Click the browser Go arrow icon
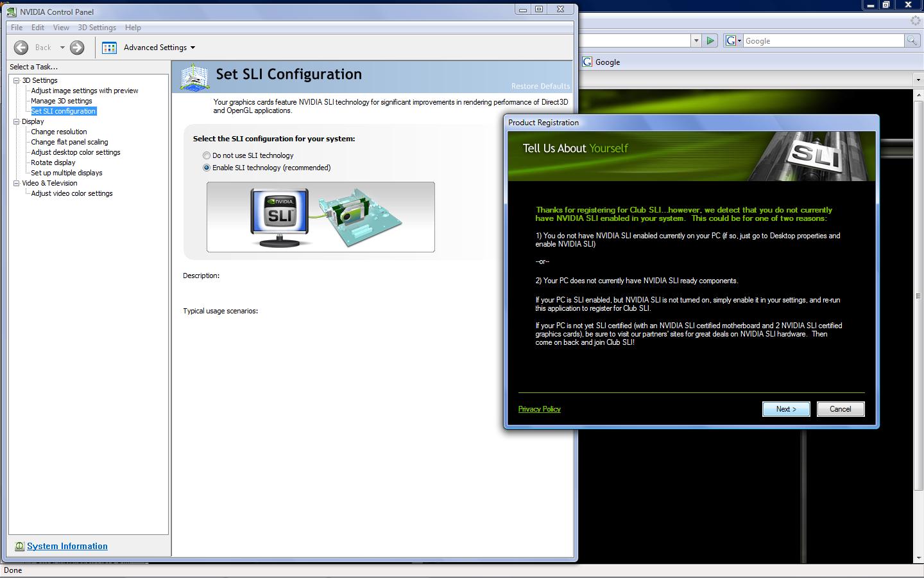 710,40
